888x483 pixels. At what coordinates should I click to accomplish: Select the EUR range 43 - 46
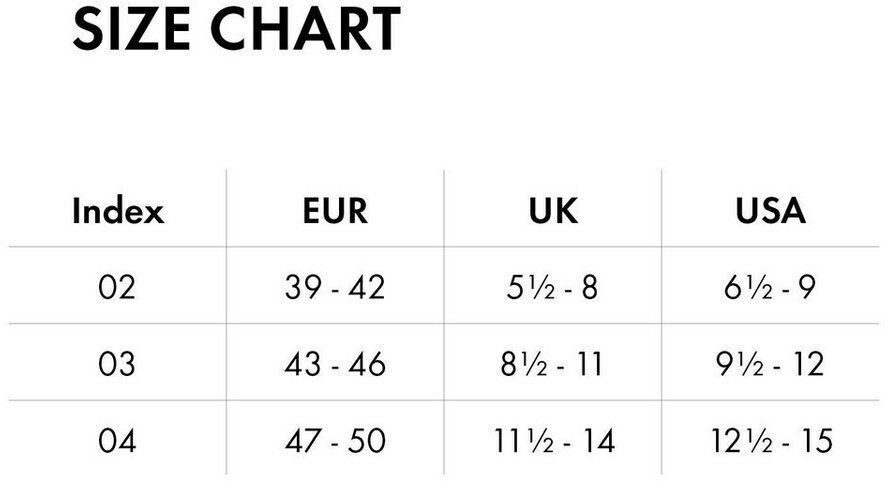pos(335,364)
